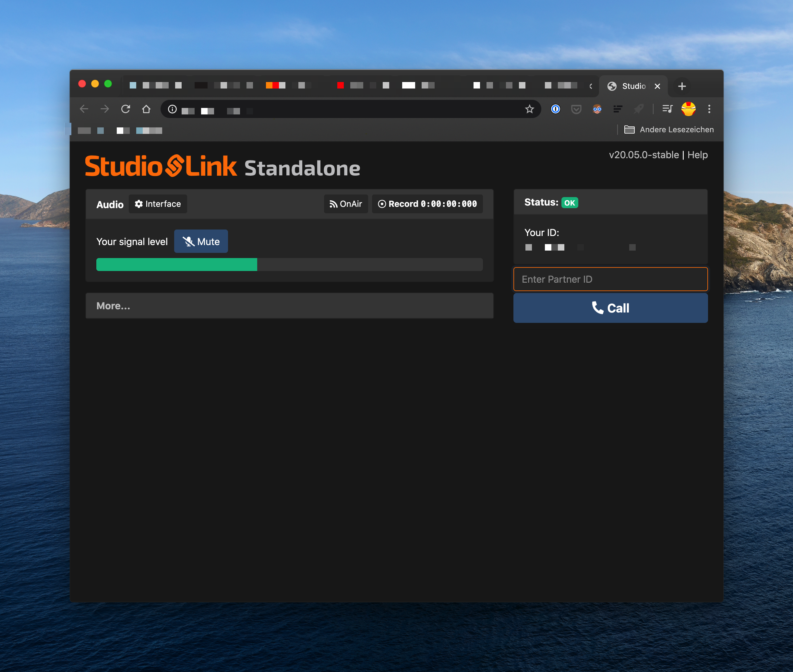Expand the More... section
The image size is (793, 672).
(x=289, y=305)
